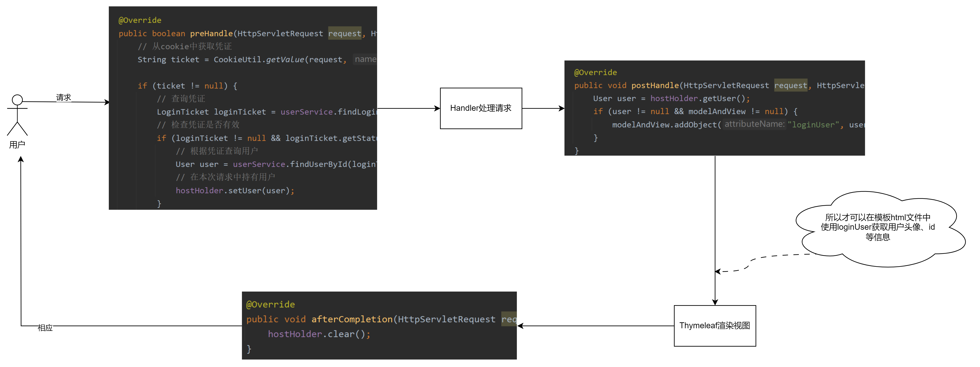Click the Handler处理请求 box
The image size is (980, 367).
[x=481, y=108]
